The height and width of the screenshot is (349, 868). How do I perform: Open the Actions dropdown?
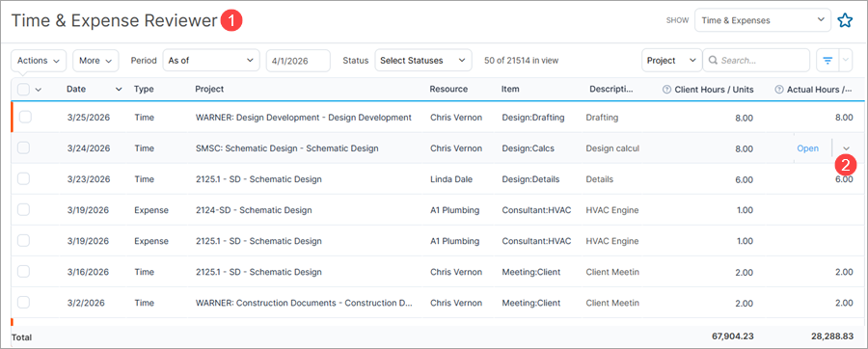(39, 61)
